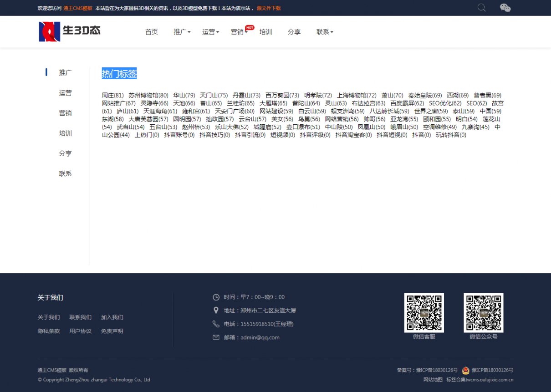
Task: Click the phone icon in footer
Action: pos(216,324)
